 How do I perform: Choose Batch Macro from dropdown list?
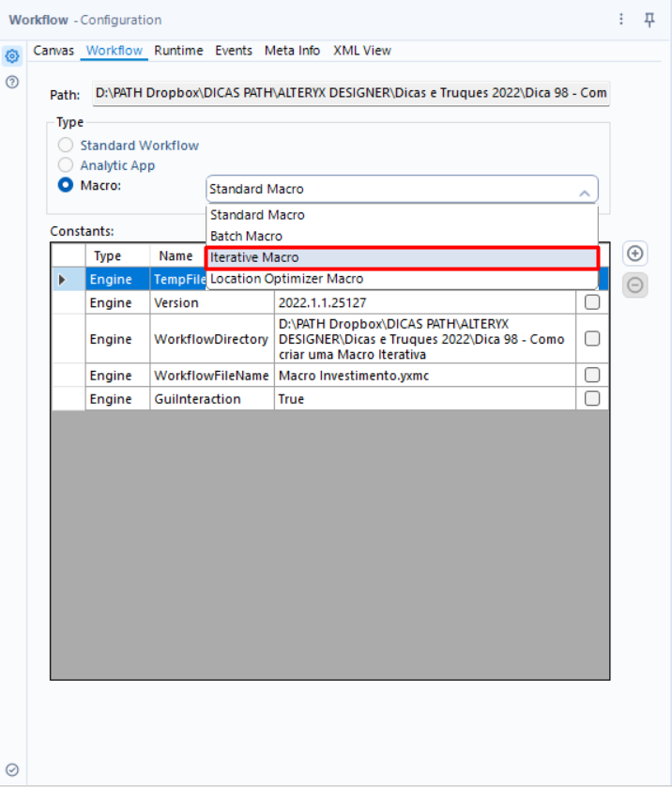(x=403, y=236)
